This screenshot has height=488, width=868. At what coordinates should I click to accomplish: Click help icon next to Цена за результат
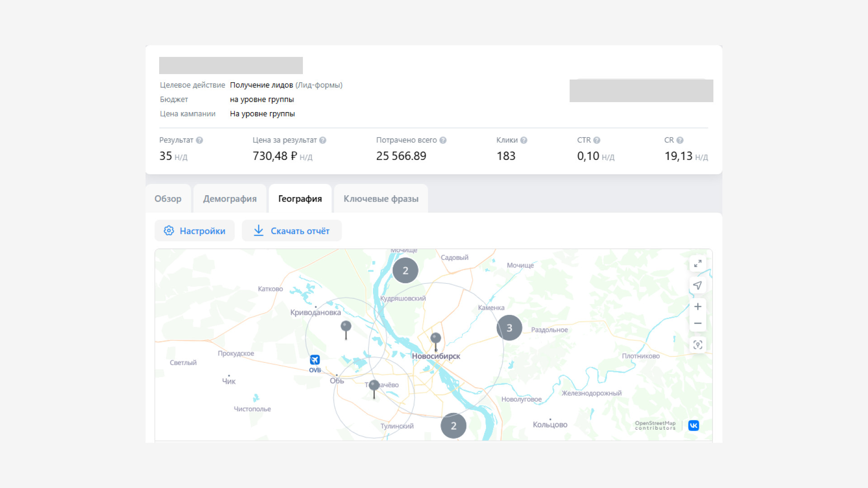323,140
